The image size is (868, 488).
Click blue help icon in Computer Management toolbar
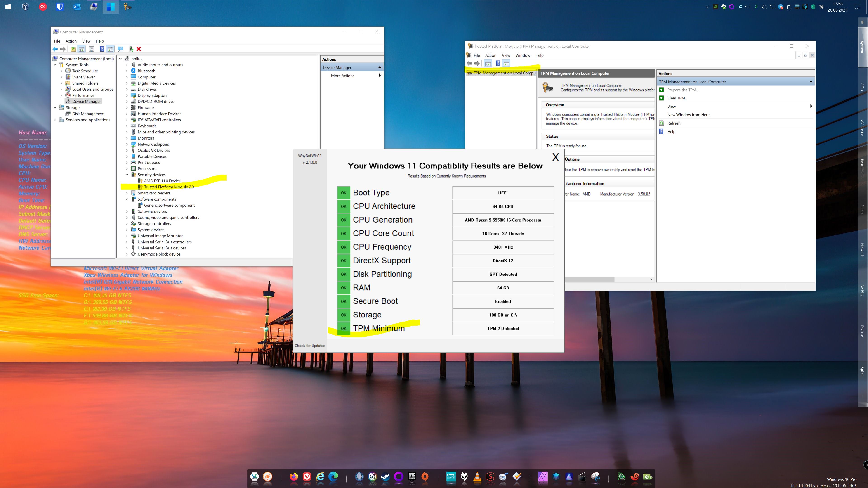[x=102, y=49]
